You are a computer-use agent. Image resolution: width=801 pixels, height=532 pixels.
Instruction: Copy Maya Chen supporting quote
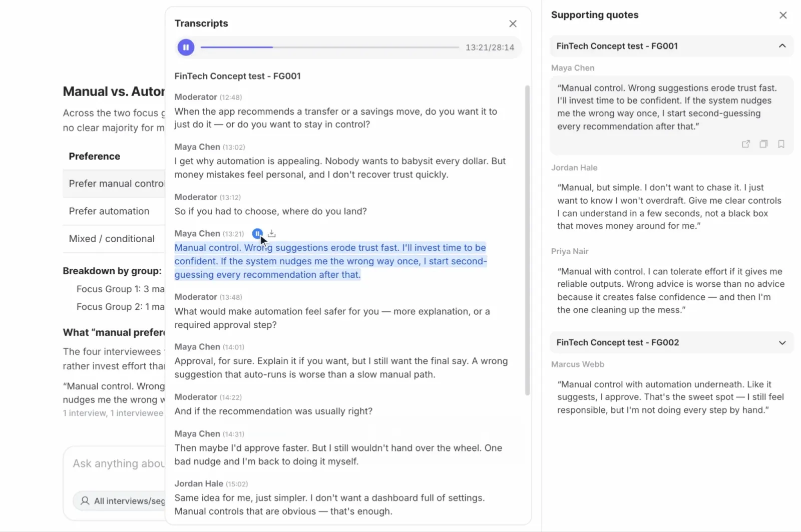tap(763, 144)
